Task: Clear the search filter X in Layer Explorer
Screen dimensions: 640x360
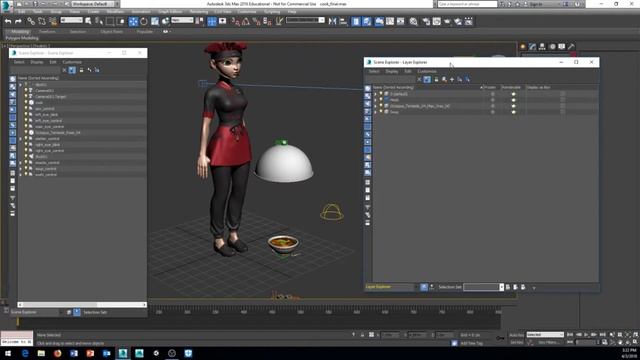Action: [419, 79]
